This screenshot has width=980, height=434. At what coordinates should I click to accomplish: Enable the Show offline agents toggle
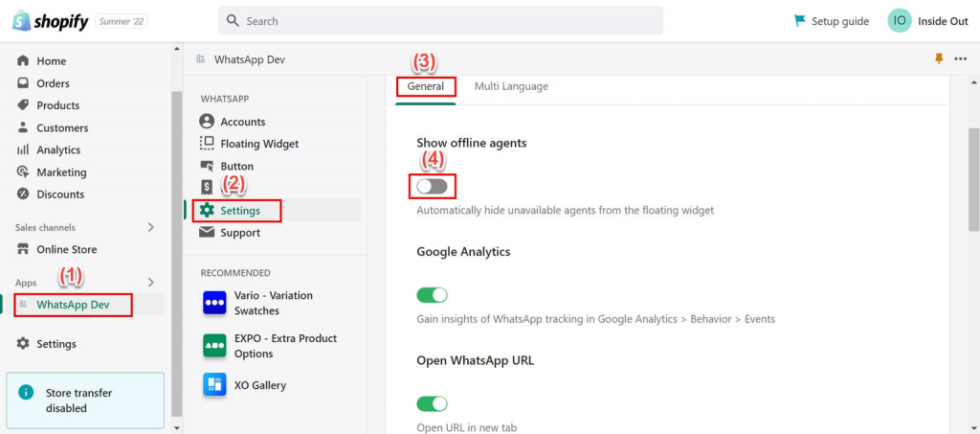pos(432,186)
